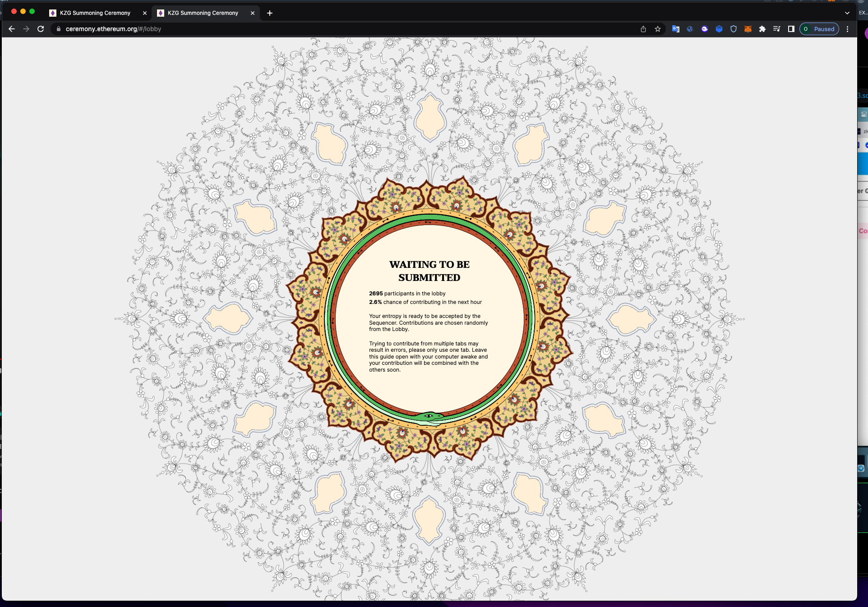Click the share icon in the toolbar
The height and width of the screenshot is (607, 868).
point(643,29)
